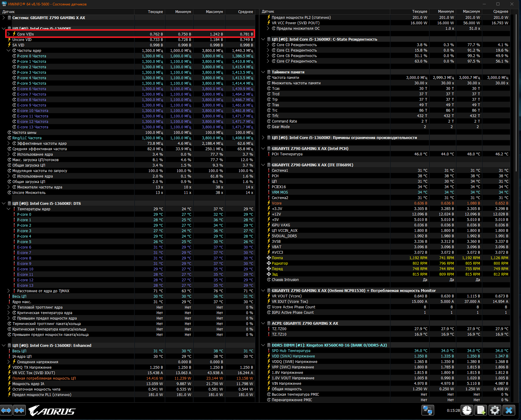521x420 pixels.
Task: Click the blue X icon in the bottom toolbar
Action: pos(509,411)
